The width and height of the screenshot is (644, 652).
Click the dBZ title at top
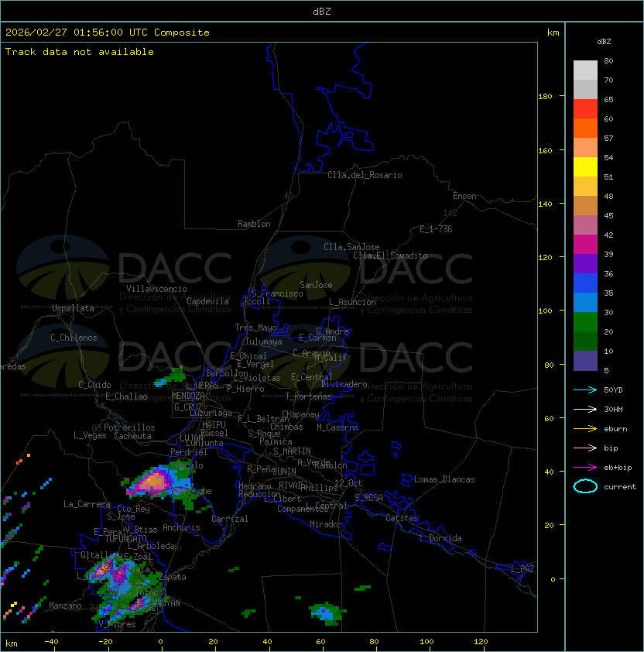tap(322, 12)
